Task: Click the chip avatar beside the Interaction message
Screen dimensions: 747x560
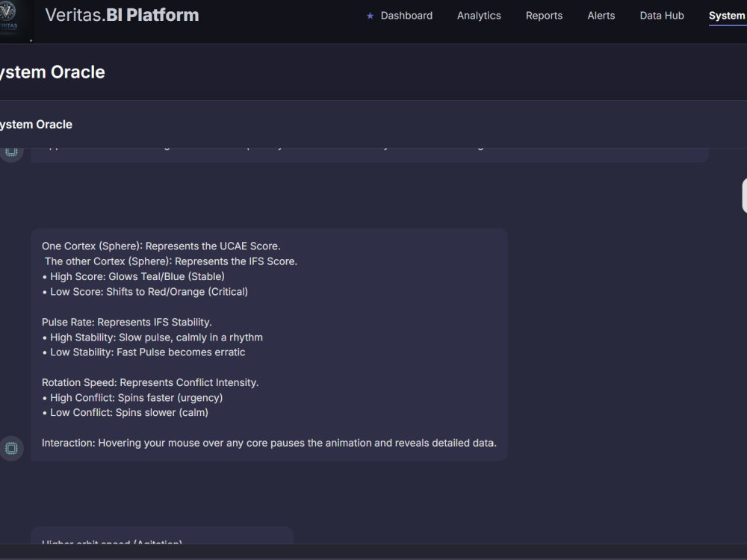Action: (x=11, y=448)
